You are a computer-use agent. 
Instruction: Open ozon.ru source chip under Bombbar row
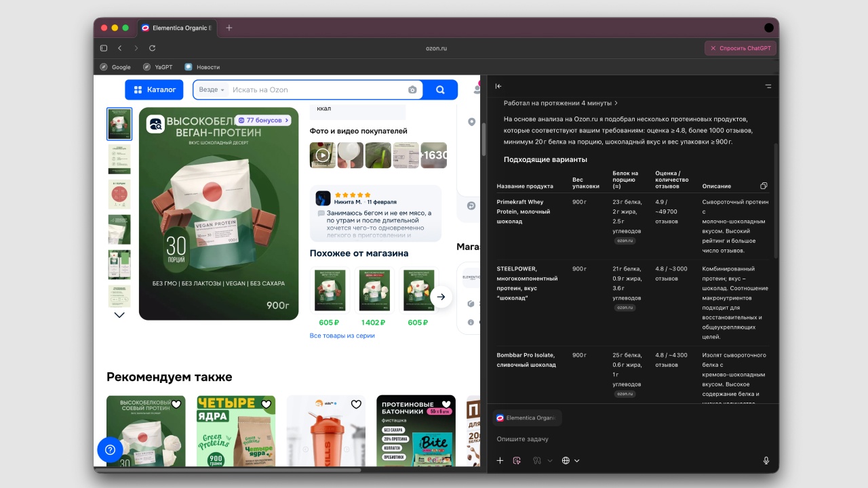tap(625, 394)
